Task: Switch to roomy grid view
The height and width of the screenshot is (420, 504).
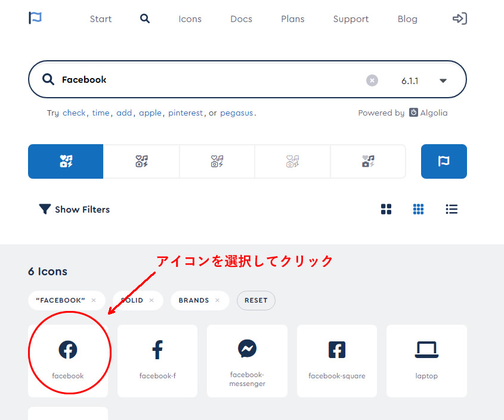Action: click(x=386, y=209)
